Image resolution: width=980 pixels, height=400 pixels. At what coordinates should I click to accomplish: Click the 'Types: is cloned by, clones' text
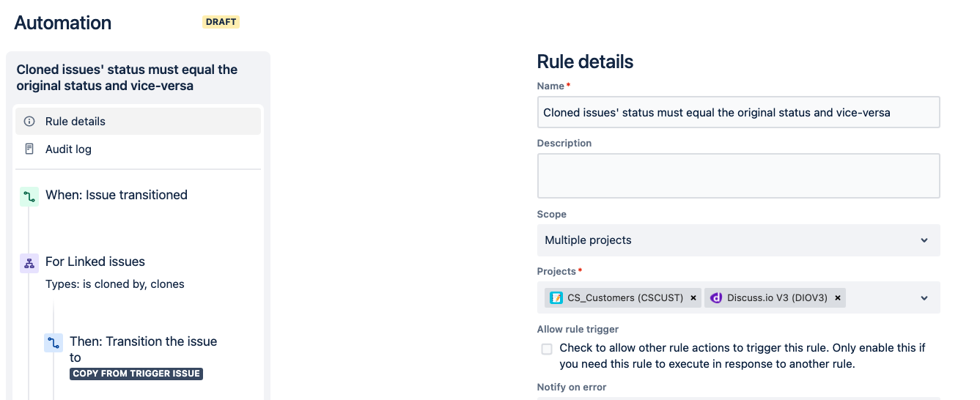(115, 284)
